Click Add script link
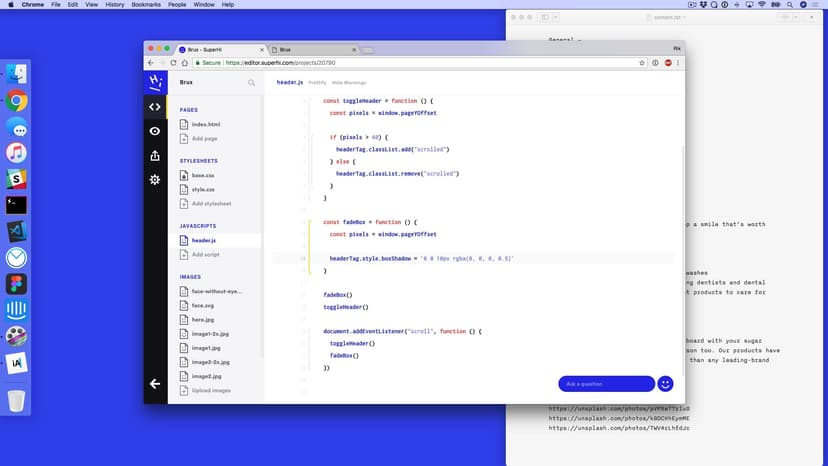This screenshot has width=828, height=466. pos(205,255)
